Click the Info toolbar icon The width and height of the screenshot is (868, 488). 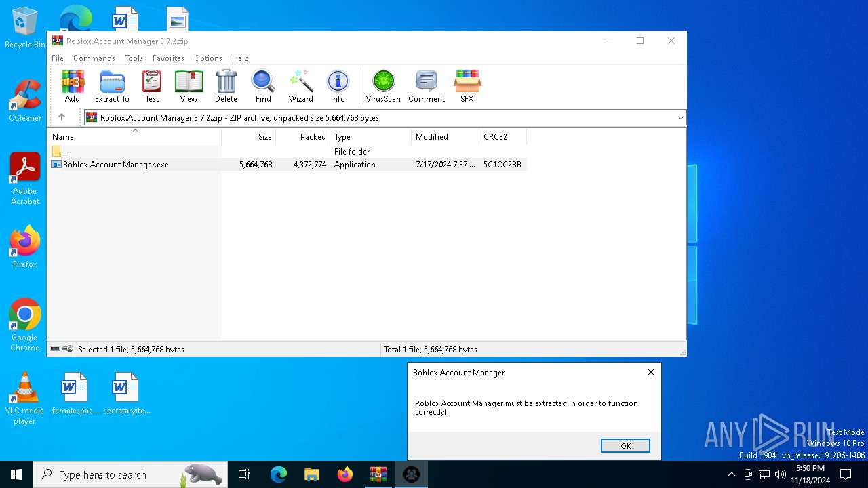338,86
